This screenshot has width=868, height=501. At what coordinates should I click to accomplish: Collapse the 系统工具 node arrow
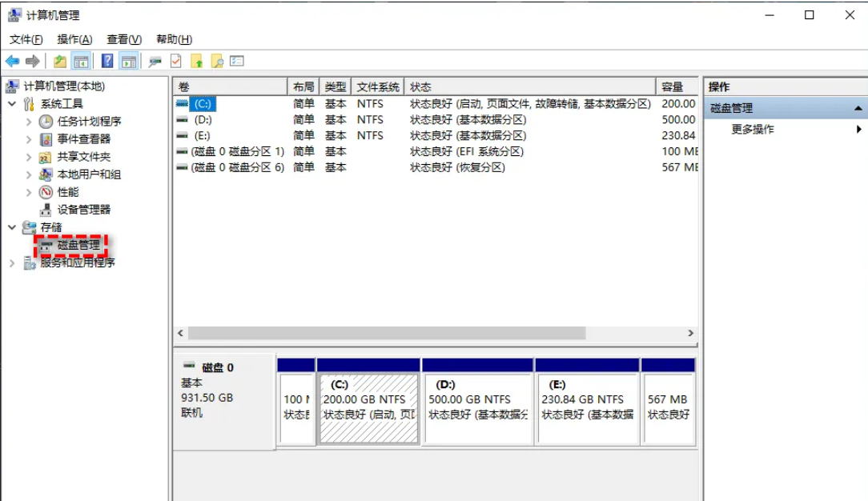(x=12, y=103)
